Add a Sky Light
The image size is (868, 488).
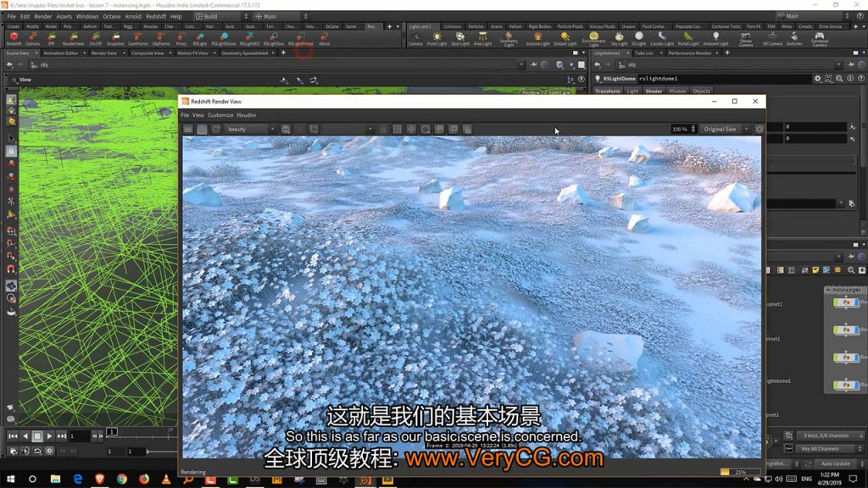click(x=619, y=38)
